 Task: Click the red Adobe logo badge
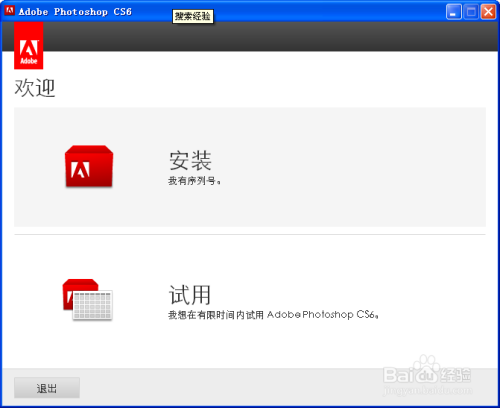29,46
